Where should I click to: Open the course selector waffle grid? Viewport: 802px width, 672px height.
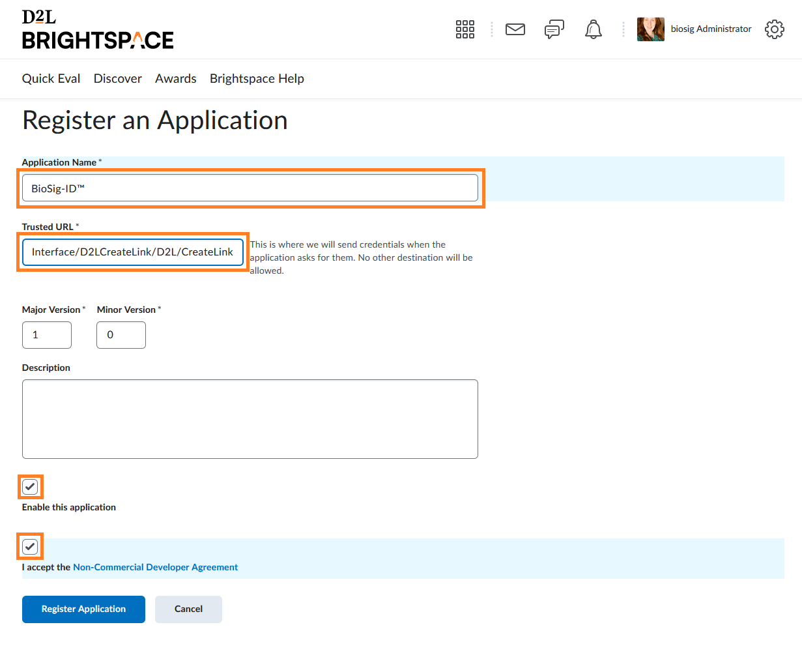[465, 29]
